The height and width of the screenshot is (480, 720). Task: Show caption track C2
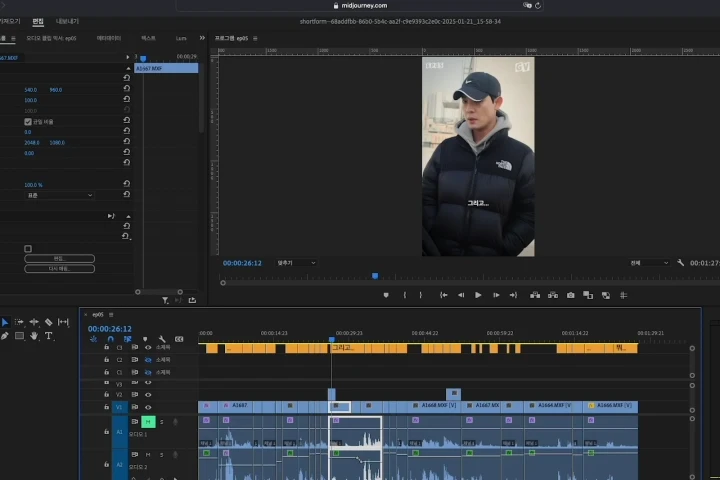(x=148, y=360)
